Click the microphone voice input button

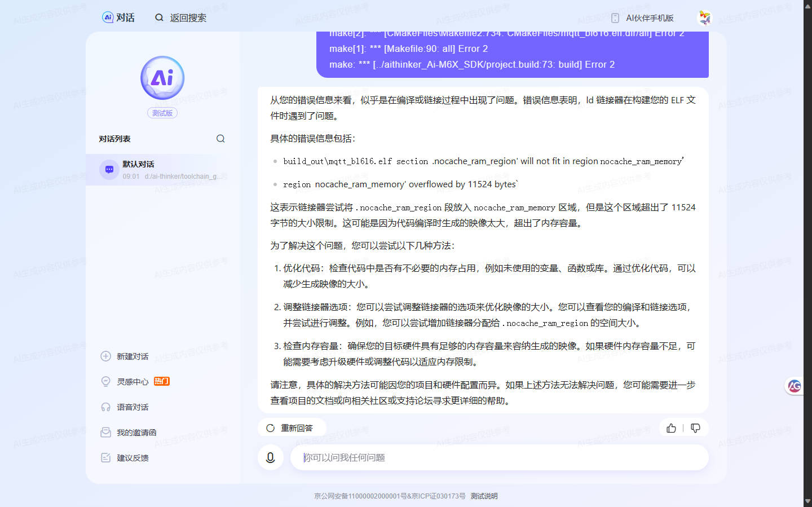(271, 457)
